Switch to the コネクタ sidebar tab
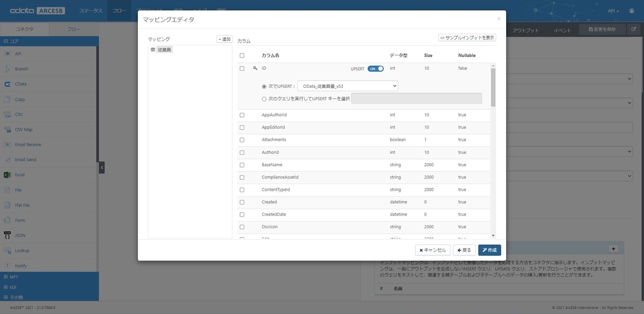Viewport: 644px width, 314px height. point(25,29)
